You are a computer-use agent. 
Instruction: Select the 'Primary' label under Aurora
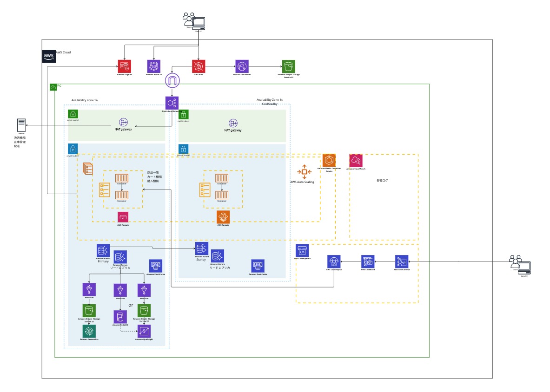[103, 261]
